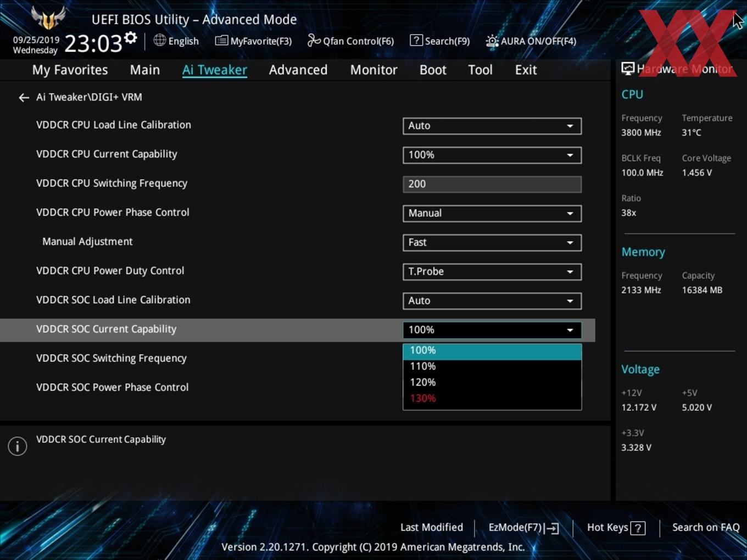Screen dimensions: 747x560
Task: Click Memory capacity 16384 MB
Action: [702, 290]
